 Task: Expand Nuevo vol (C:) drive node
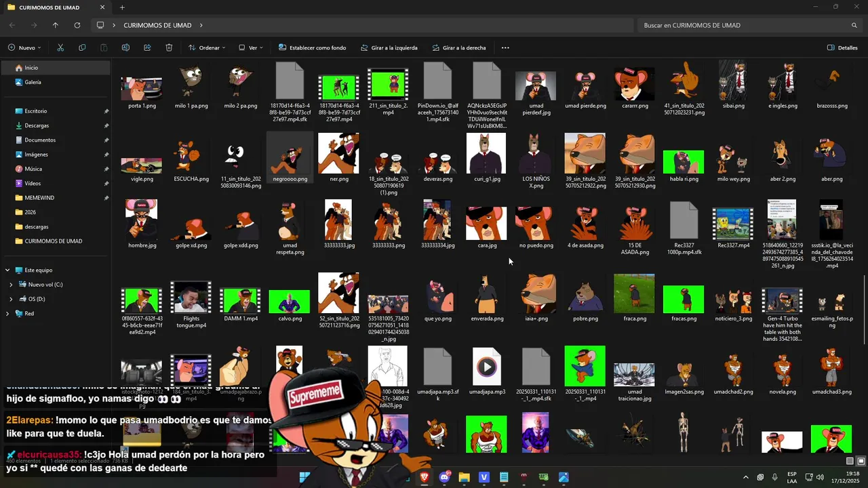tap(11, 285)
